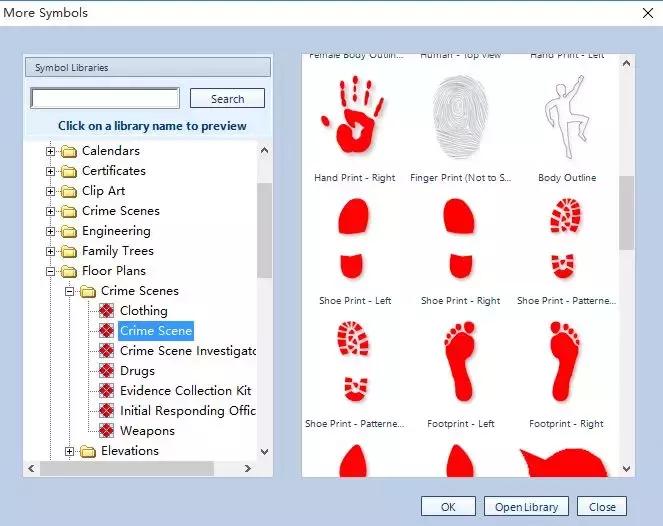This screenshot has height=526, width=663.
Task: Collapse the Floor Plans folder
Action: pos(51,271)
